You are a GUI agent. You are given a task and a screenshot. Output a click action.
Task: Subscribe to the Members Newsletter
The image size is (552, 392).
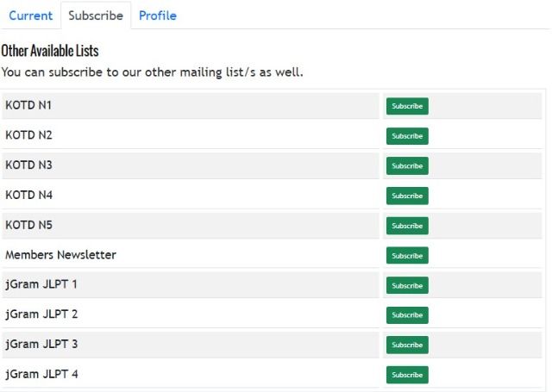click(407, 256)
